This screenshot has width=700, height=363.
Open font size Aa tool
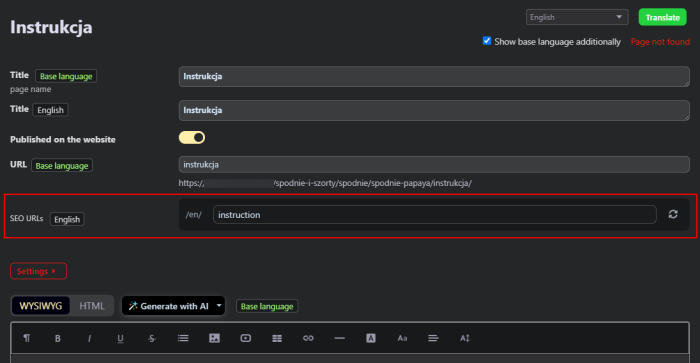coord(402,338)
